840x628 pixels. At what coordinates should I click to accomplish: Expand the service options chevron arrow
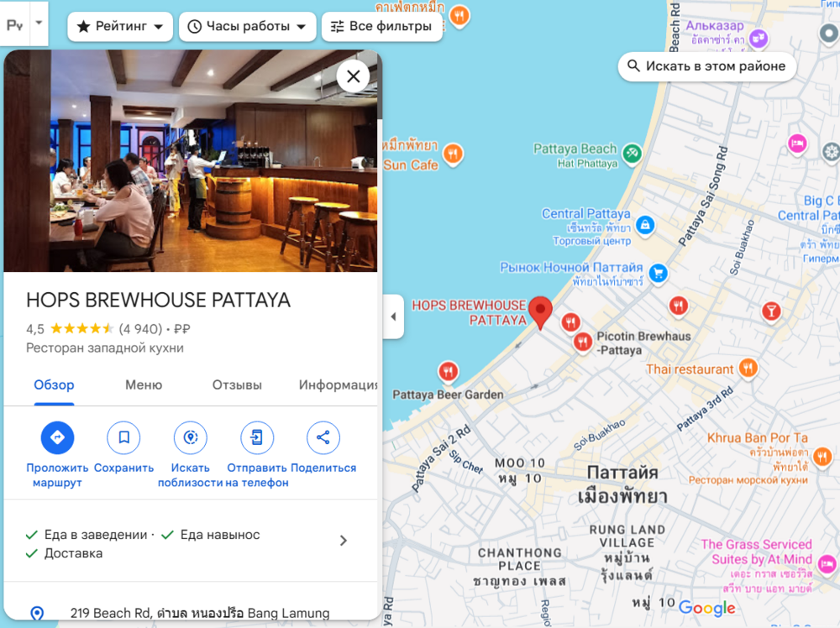(343, 541)
